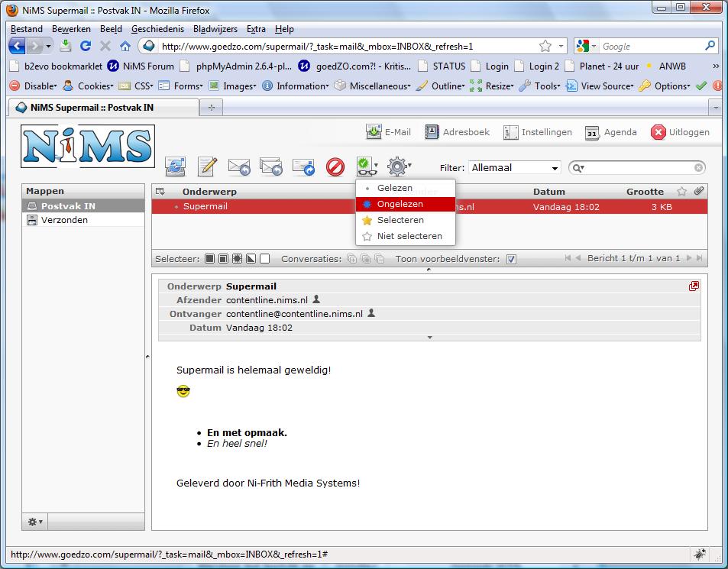Image resolution: width=728 pixels, height=569 pixels.
Task: Click the select unread messages icon
Action: point(237,259)
